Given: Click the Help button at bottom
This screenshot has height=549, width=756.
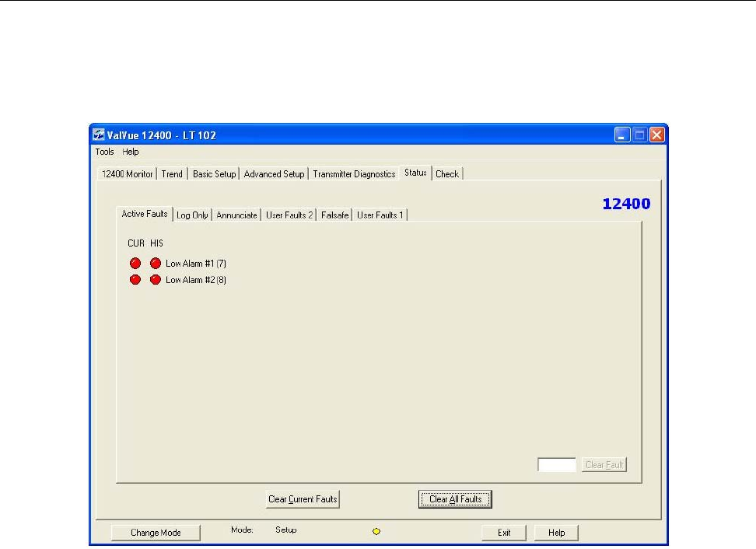Looking at the screenshot, I should point(556,533).
